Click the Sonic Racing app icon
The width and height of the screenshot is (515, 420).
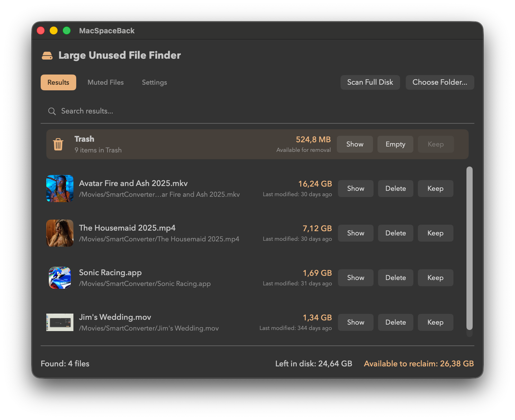(x=60, y=278)
